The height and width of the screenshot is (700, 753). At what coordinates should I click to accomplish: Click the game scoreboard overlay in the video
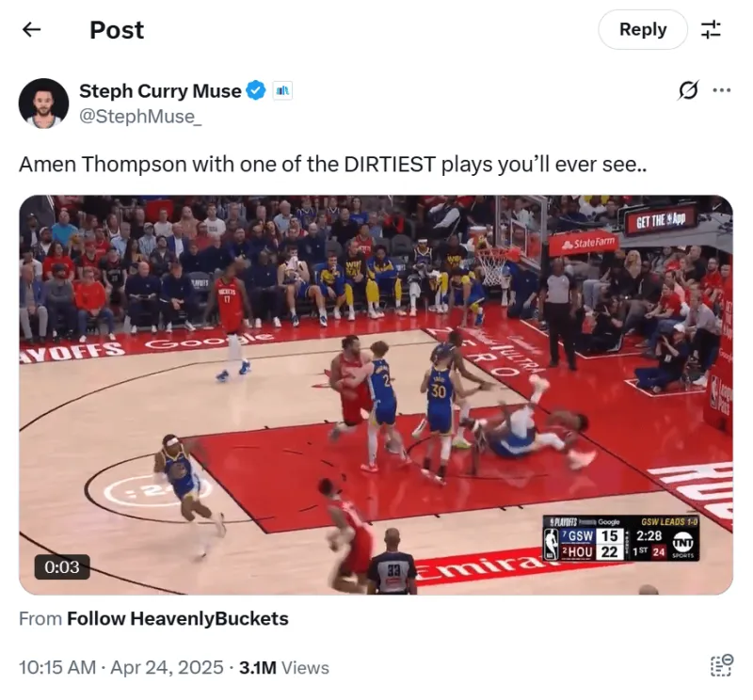621,538
